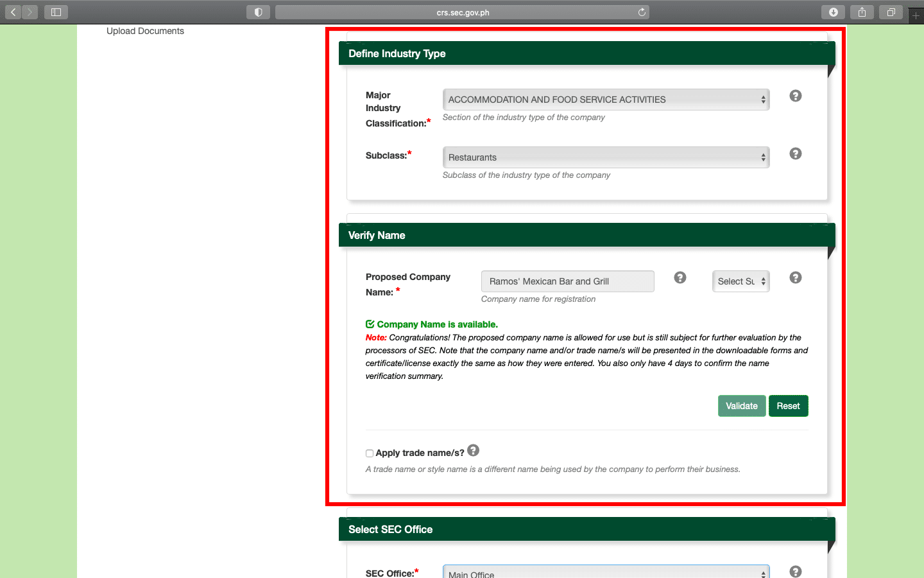The height and width of the screenshot is (578, 924).
Task: Click help icon next to company name field
Action: tap(680, 277)
